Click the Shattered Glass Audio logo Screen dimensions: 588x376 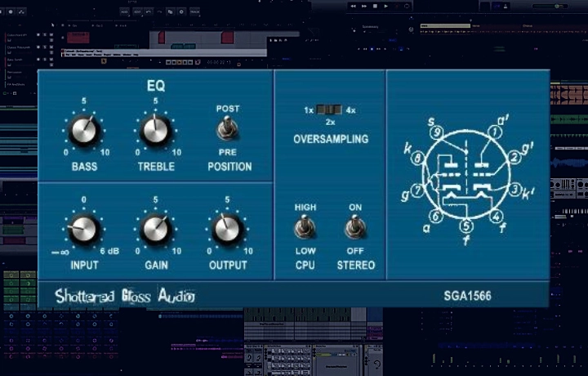[x=125, y=296]
